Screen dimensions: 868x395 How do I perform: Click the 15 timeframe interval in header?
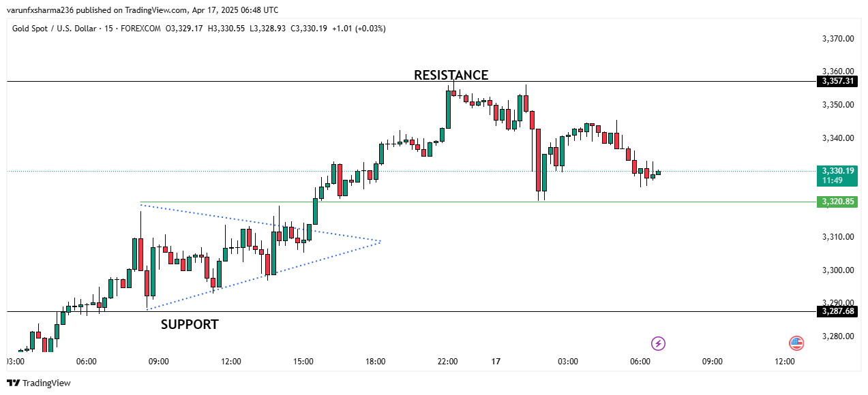tap(108, 29)
